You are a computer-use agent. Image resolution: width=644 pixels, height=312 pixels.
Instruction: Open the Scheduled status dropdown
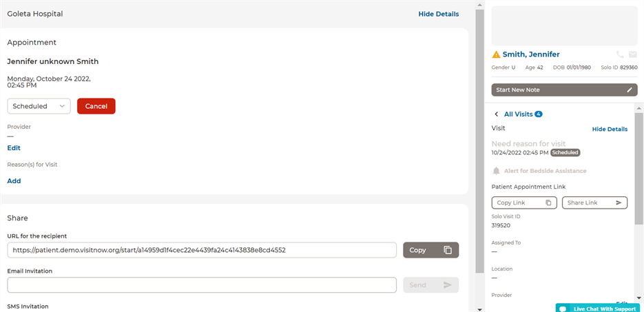tap(39, 106)
